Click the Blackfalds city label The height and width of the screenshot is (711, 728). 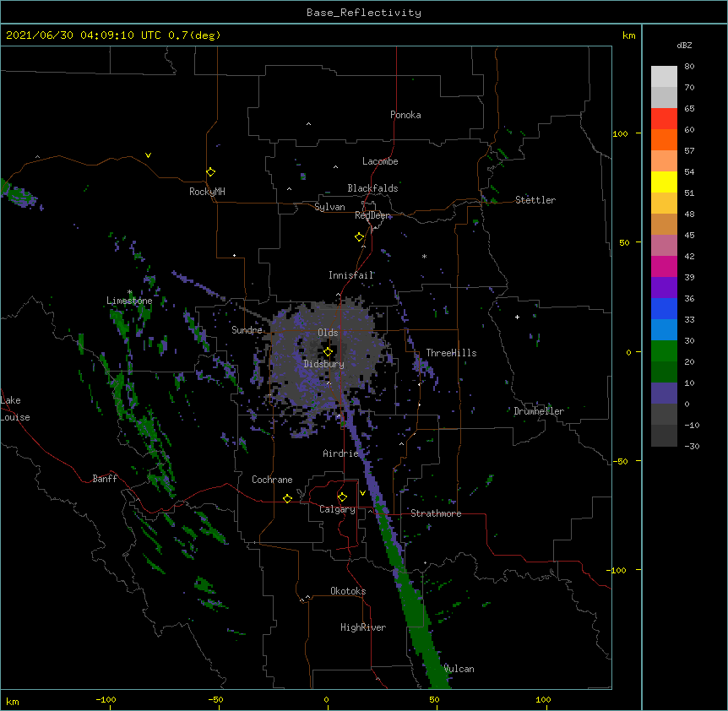click(x=372, y=188)
